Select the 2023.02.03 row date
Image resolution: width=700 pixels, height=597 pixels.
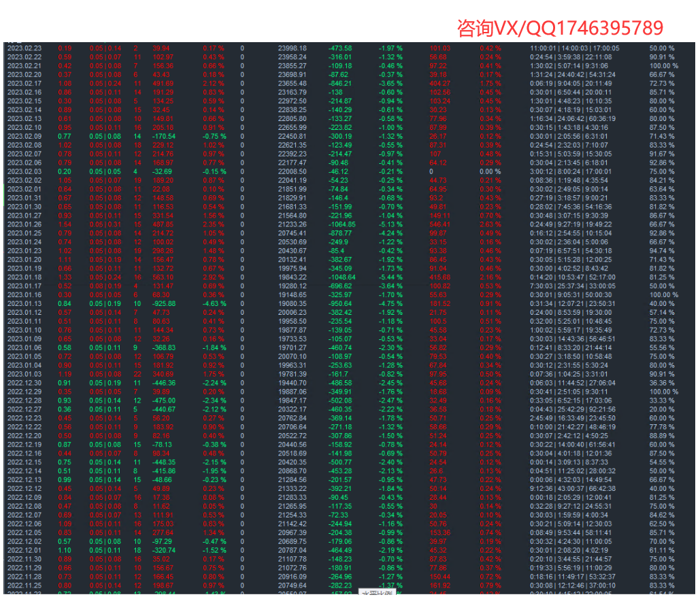(x=24, y=171)
